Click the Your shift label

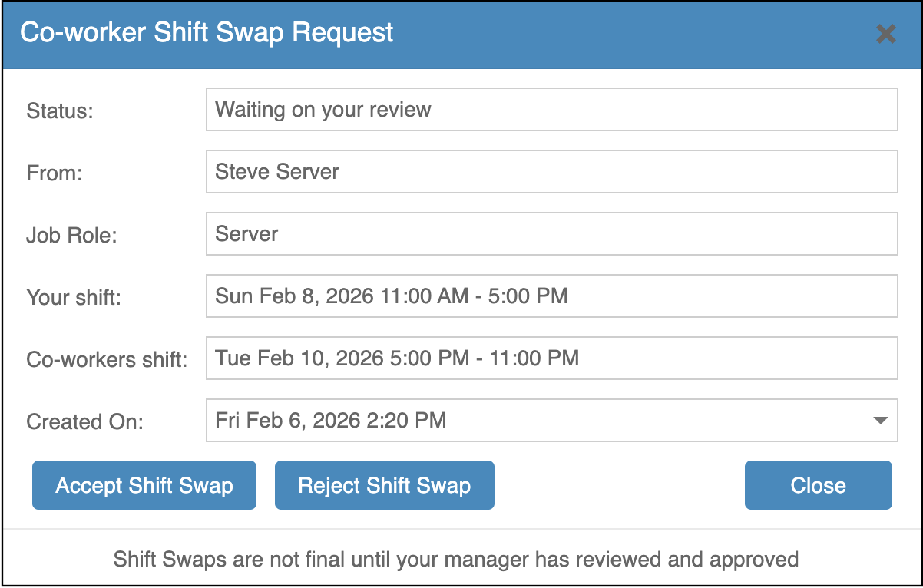point(74,297)
